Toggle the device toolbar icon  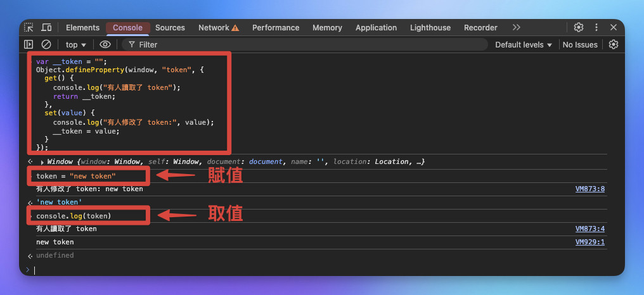46,27
